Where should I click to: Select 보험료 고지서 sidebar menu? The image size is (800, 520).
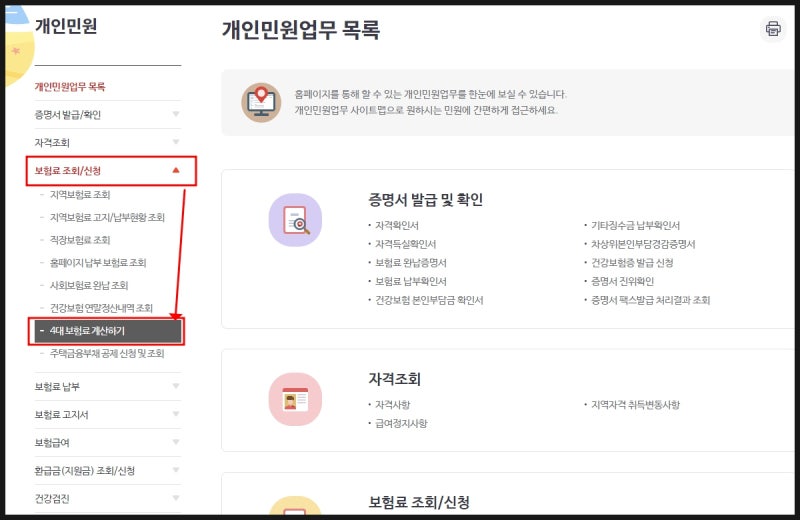61,415
